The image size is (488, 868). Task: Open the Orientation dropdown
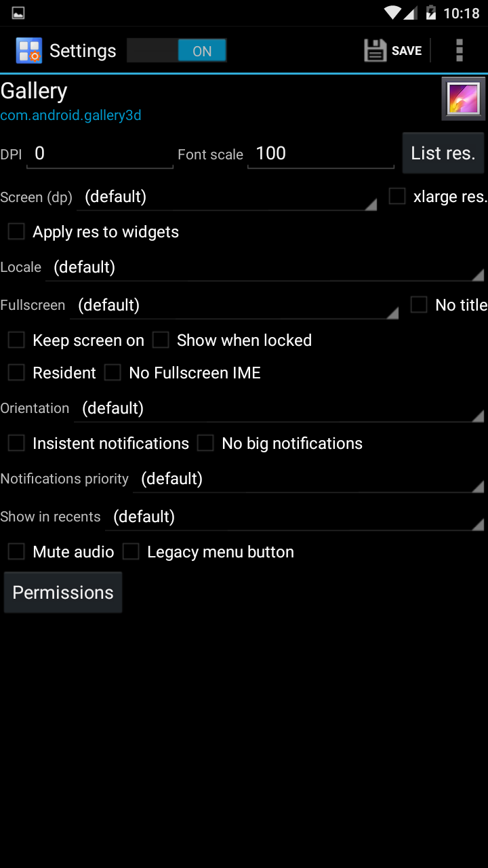pyautogui.click(x=281, y=409)
